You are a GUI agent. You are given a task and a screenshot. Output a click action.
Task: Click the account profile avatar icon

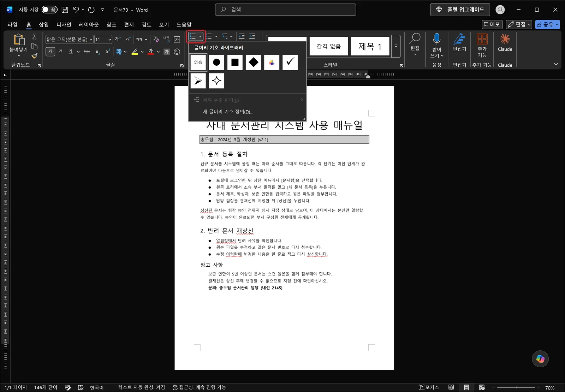pyautogui.click(x=500, y=10)
